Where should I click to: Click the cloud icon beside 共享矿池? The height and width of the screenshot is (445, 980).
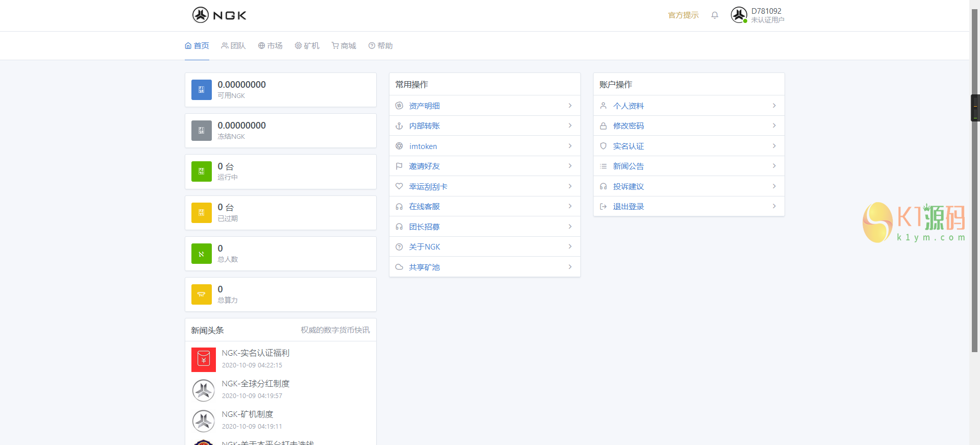pyautogui.click(x=399, y=267)
